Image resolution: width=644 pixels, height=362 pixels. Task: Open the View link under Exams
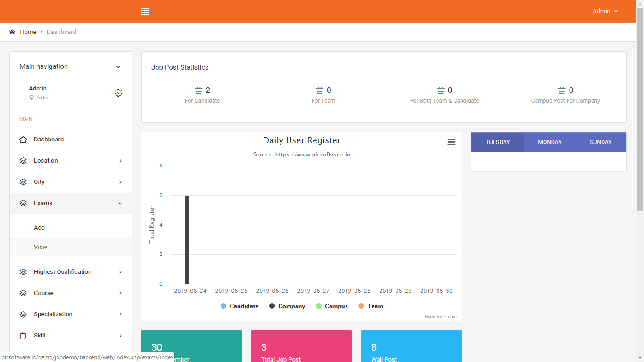tap(41, 247)
